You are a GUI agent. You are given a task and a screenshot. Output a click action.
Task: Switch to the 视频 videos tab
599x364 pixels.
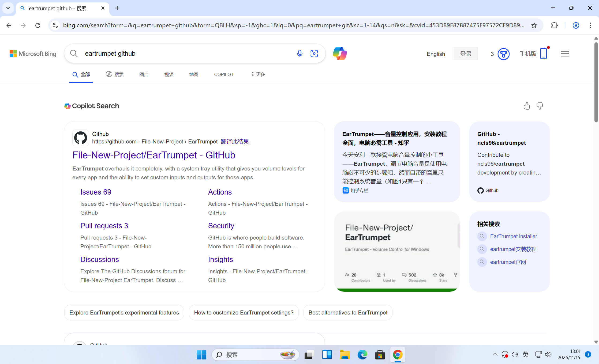169,74
